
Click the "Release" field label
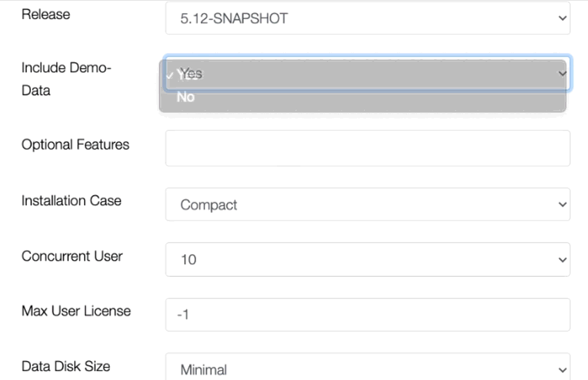coord(46,14)
